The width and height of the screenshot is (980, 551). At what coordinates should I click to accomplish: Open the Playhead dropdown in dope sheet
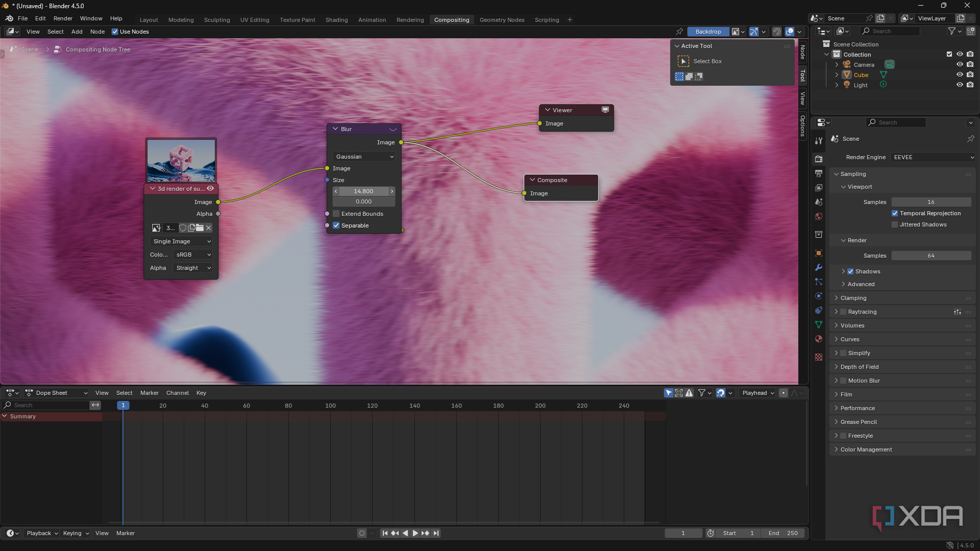coord(758,393)
